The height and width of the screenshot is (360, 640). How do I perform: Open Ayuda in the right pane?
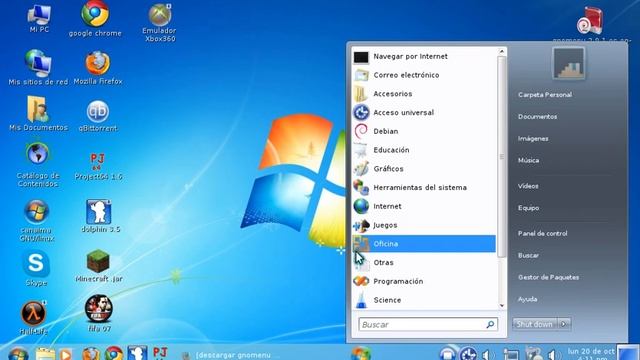527,300
